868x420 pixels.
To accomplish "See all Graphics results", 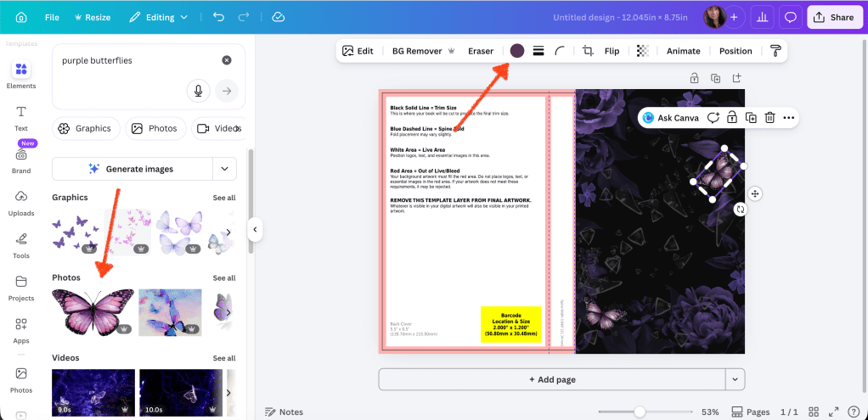I will point(224,198).
